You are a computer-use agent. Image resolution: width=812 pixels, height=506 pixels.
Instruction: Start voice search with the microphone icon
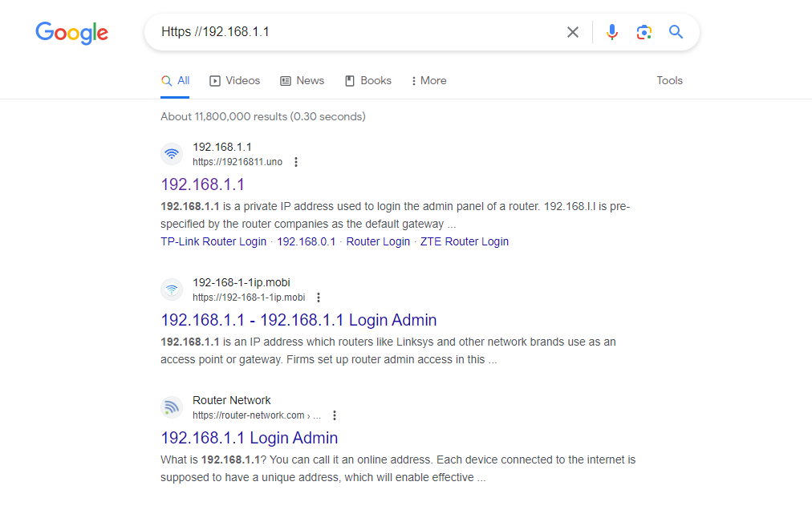[x=612, y=32]
